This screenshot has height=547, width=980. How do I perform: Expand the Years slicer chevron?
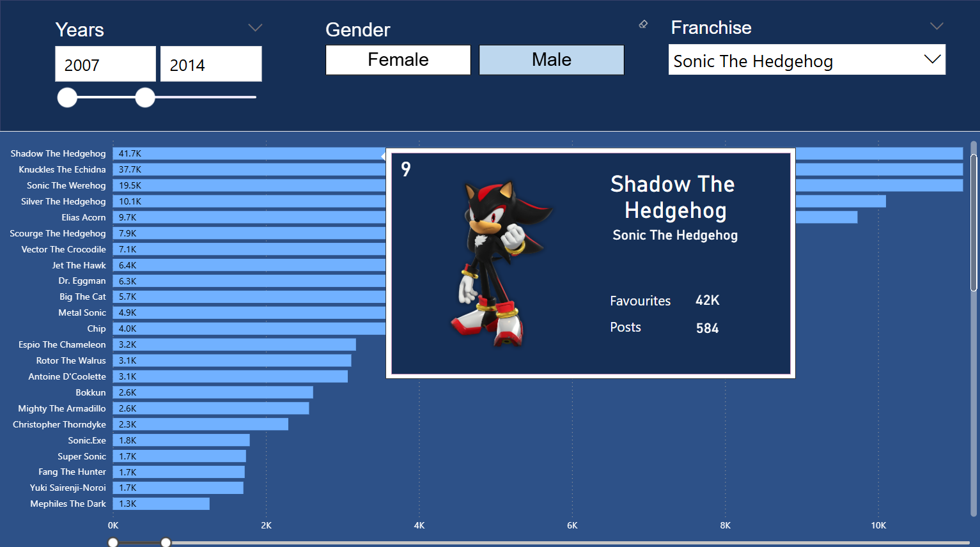coord(255,27)
